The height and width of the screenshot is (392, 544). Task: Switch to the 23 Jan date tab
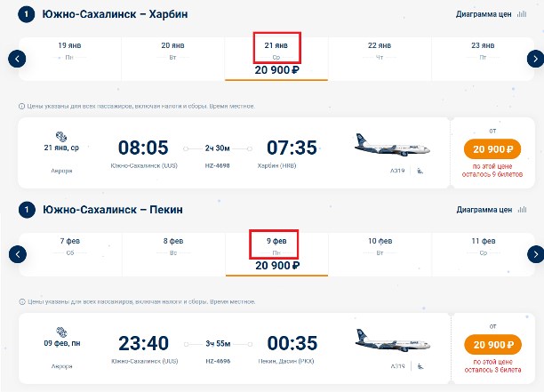[x=482, y=52]
